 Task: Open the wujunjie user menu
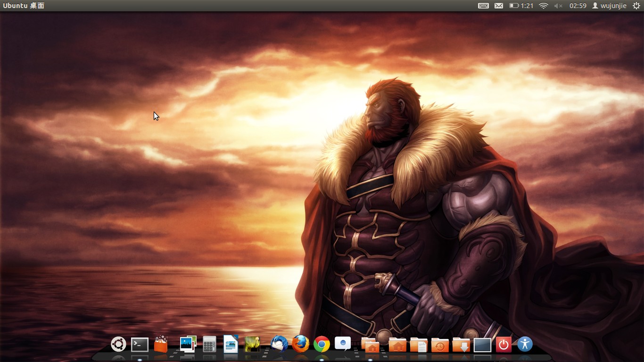tap(609, 6)
